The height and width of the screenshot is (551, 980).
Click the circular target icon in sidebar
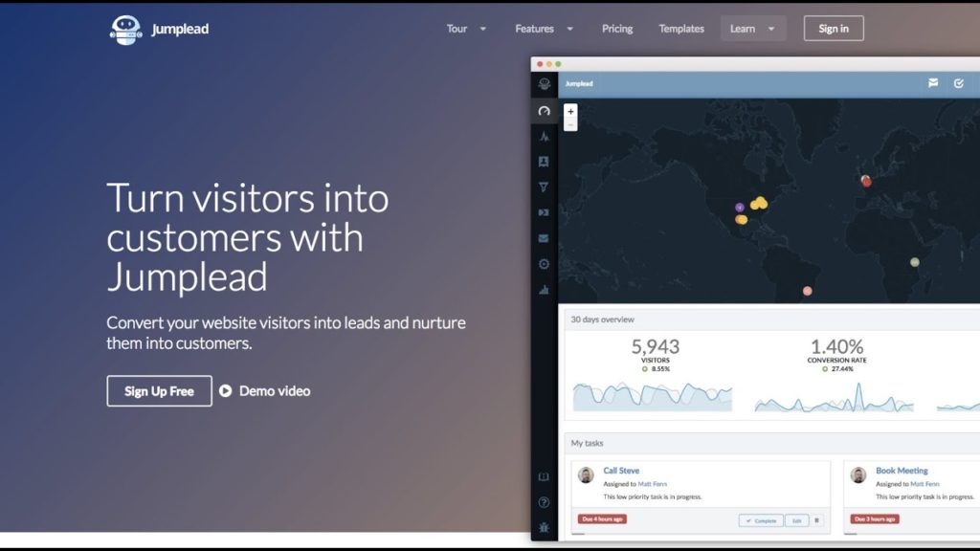[544, 264]
